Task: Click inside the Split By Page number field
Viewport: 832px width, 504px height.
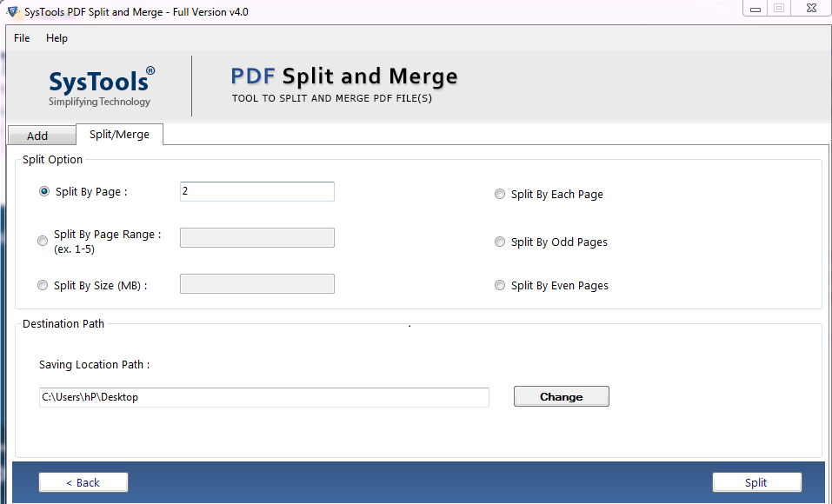Action: point(256,191)
